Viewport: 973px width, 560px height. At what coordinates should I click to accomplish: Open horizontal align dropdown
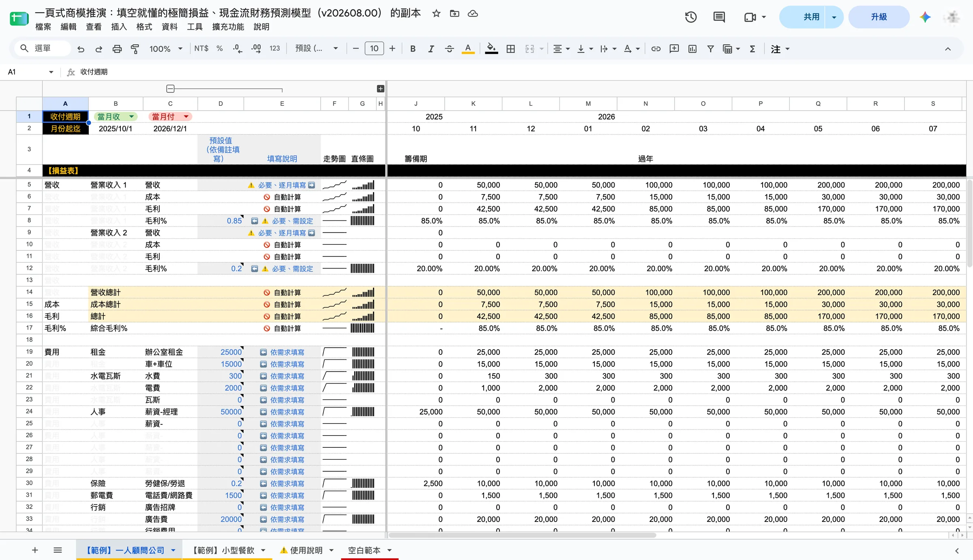[562, 49]
